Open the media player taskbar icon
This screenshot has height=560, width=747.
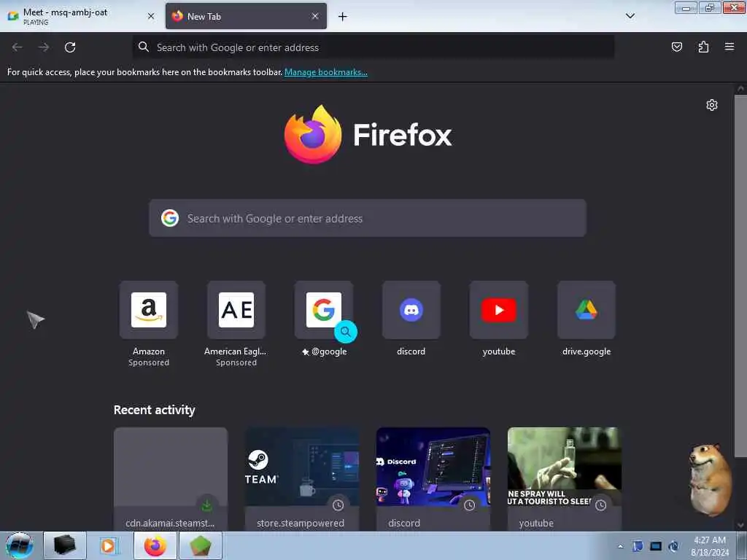point(109,545)
